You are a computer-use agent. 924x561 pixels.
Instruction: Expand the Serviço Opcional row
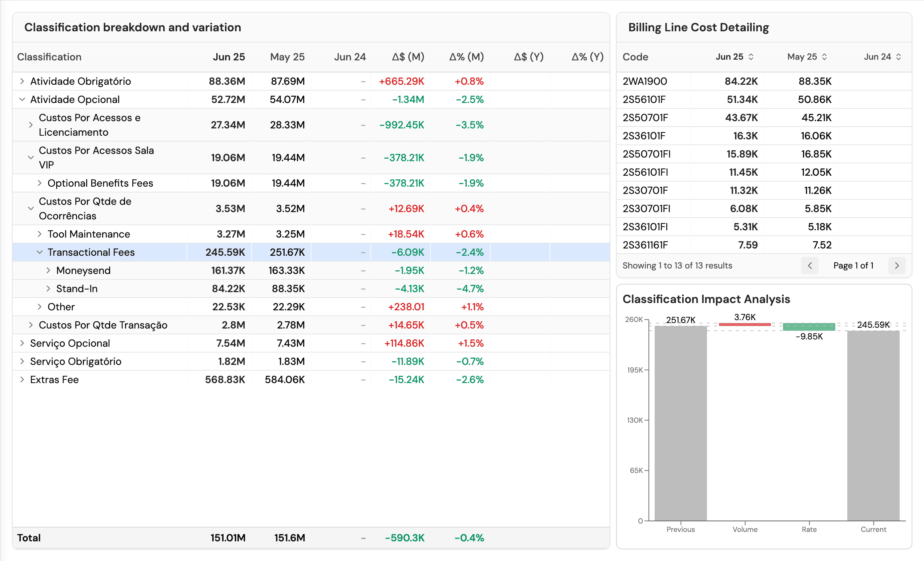point(22,343)
